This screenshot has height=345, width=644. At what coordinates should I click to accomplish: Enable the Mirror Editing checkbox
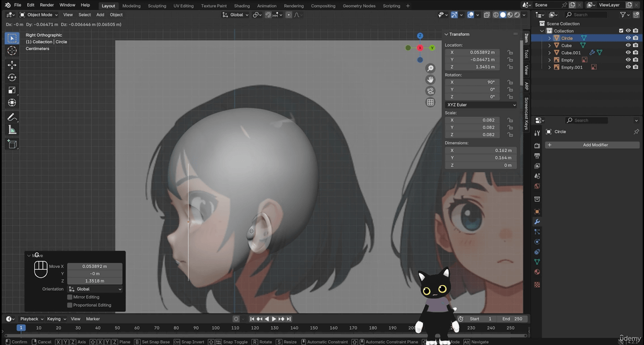[x=70, y=297]
